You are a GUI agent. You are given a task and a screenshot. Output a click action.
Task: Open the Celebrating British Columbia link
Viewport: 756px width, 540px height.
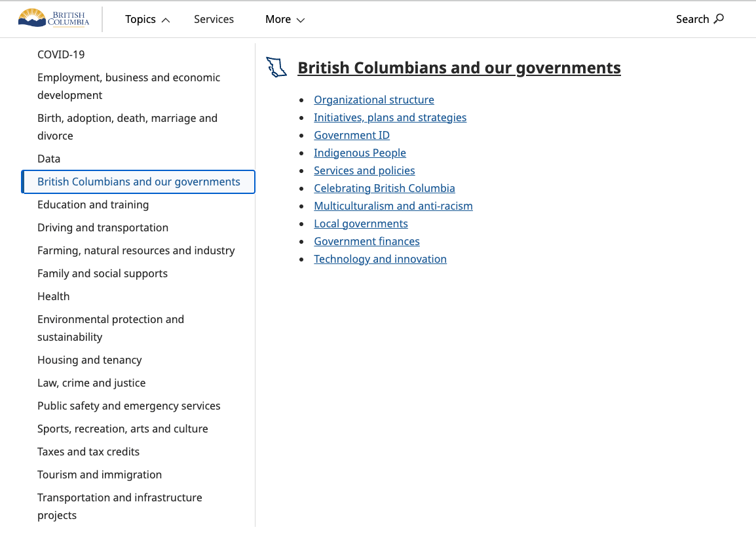coord(385,188)
